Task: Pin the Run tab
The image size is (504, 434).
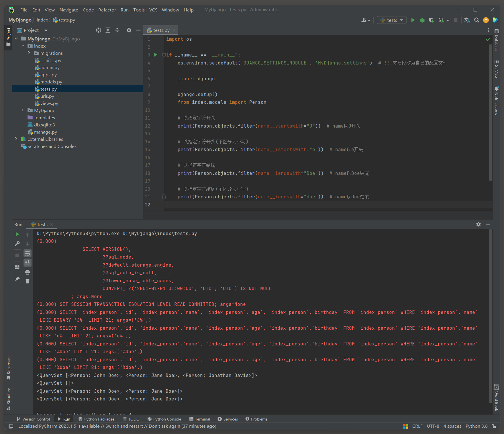Action: (17, 279)
